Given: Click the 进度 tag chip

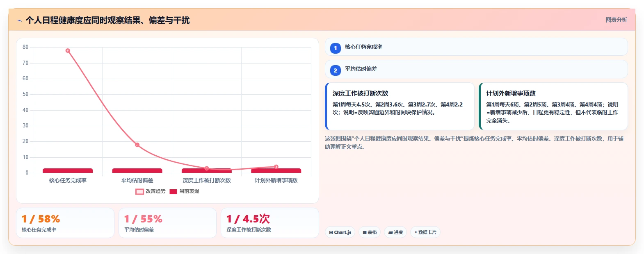Looking at the screenshot, I should 395,232.
